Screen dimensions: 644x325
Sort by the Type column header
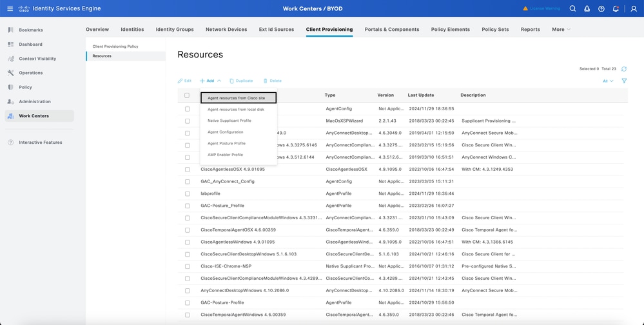(330, 95)
